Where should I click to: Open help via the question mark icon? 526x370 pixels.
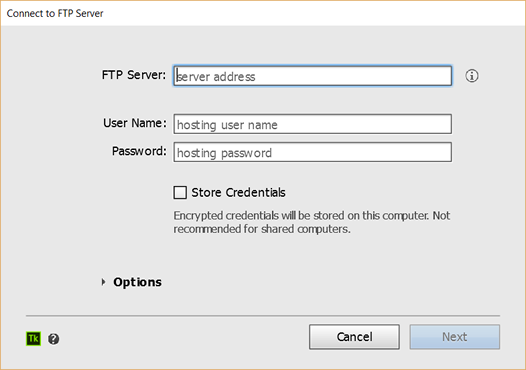(x=54, y=339)
